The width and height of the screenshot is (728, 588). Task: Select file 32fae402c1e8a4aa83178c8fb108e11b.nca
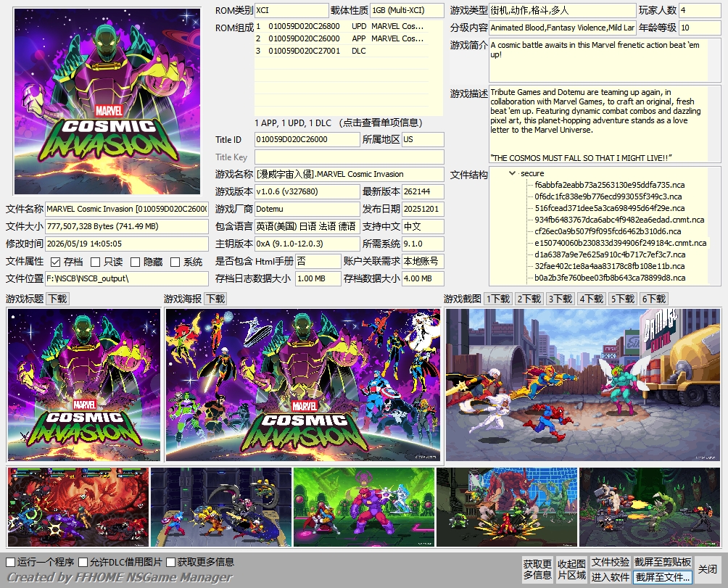coord(610,266)
